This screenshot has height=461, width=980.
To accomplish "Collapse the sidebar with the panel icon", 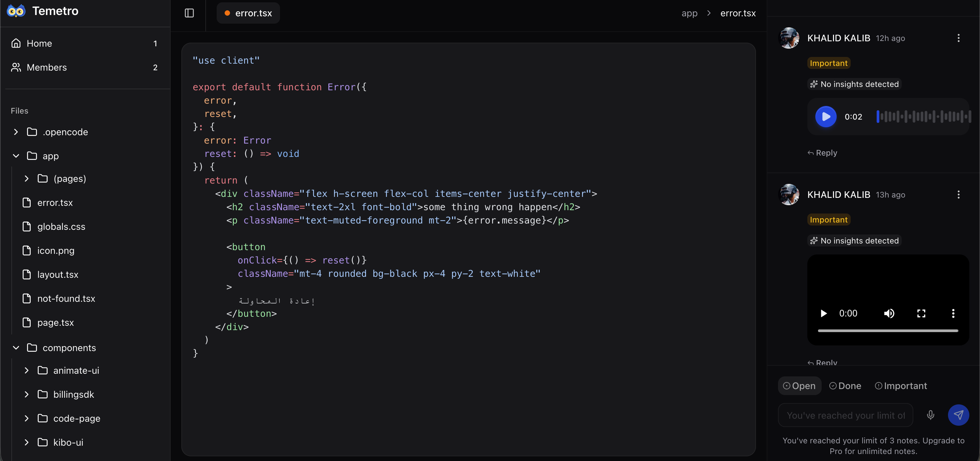I will [189, 13].
